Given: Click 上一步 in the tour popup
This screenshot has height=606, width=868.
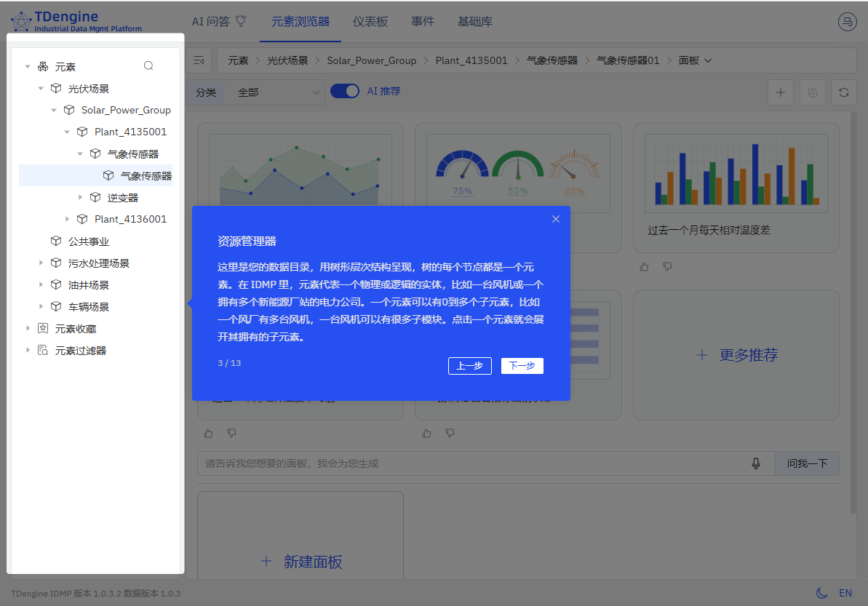Looking at the screenshot, I should tap(469, 366).
